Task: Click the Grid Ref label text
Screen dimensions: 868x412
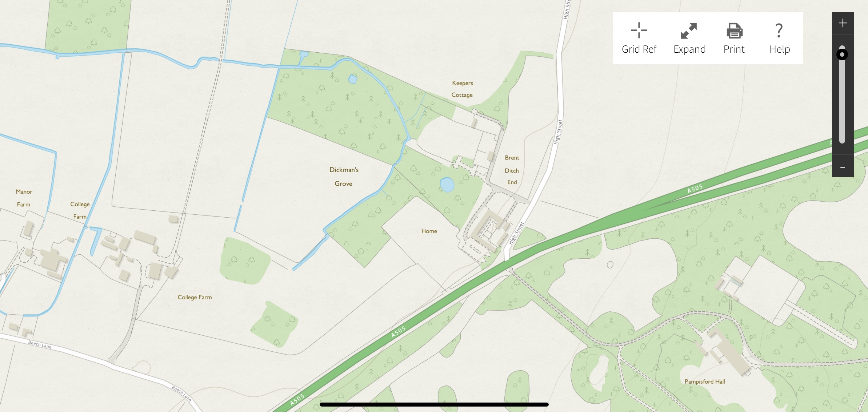Action: 639,49
